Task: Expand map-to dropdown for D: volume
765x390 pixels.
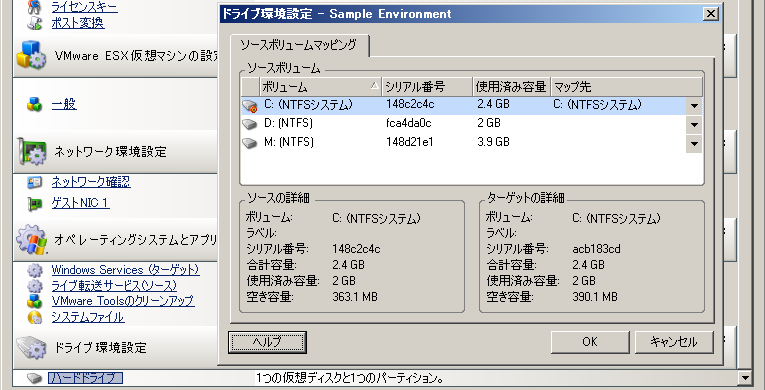Action: (x=694, y=125)
